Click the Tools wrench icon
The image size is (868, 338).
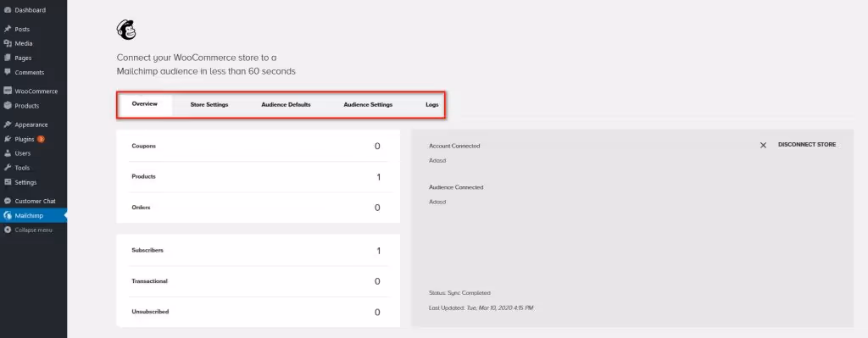pos(7,168)
